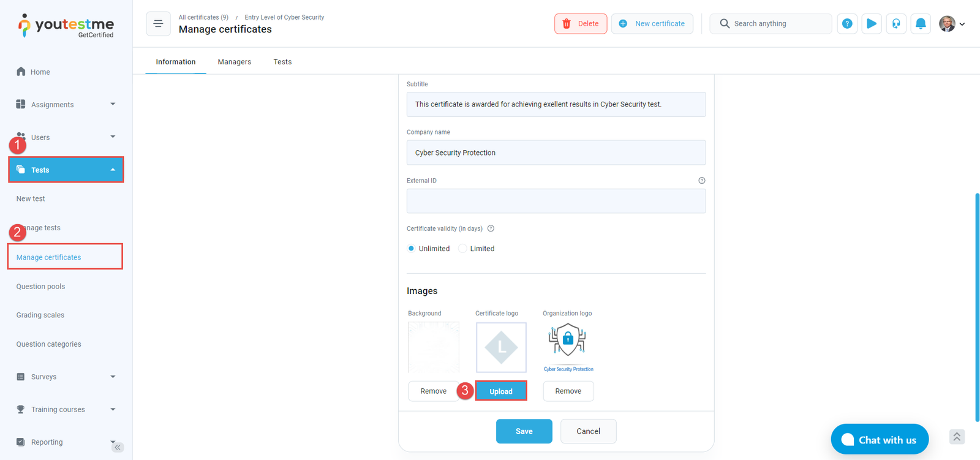Screen dimensions: 980x460
Task: Click the YouTestMe logo
Action: 66,26
